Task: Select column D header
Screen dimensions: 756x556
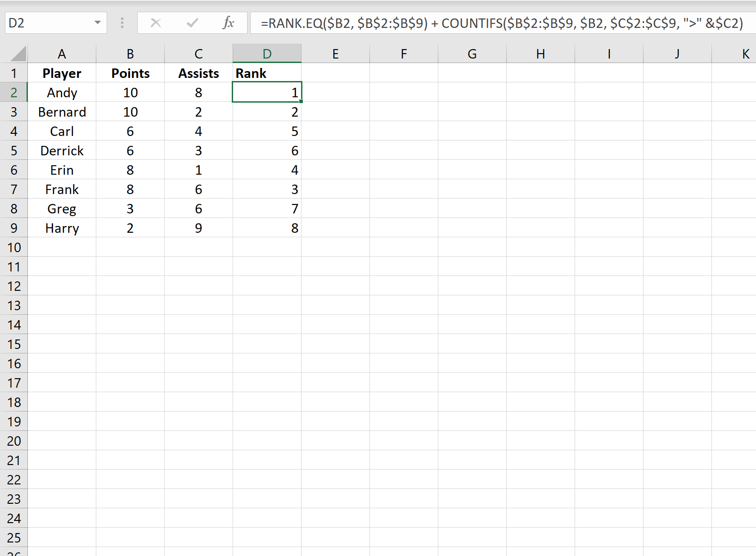Action: point(267,54)
